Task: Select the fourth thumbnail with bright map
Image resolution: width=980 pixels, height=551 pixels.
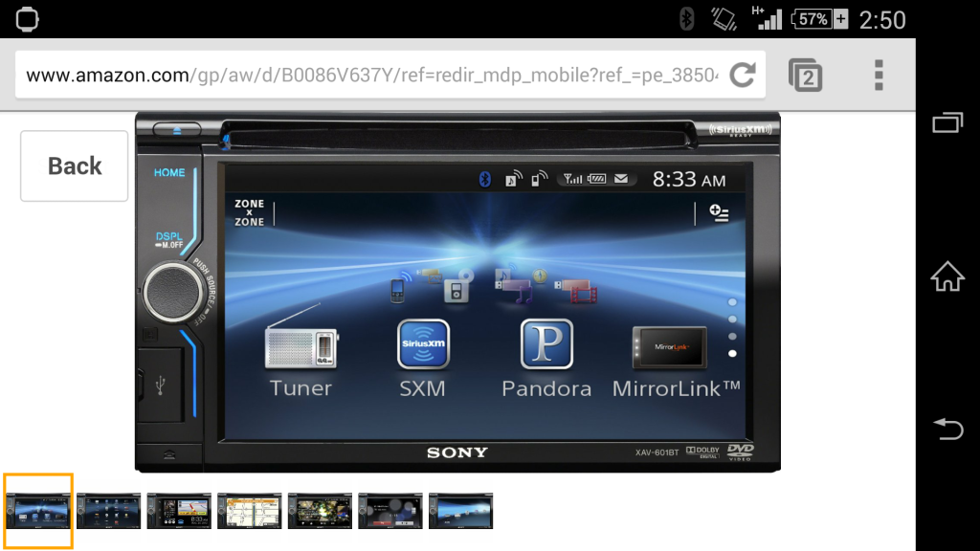Action: tap(250, 511)
